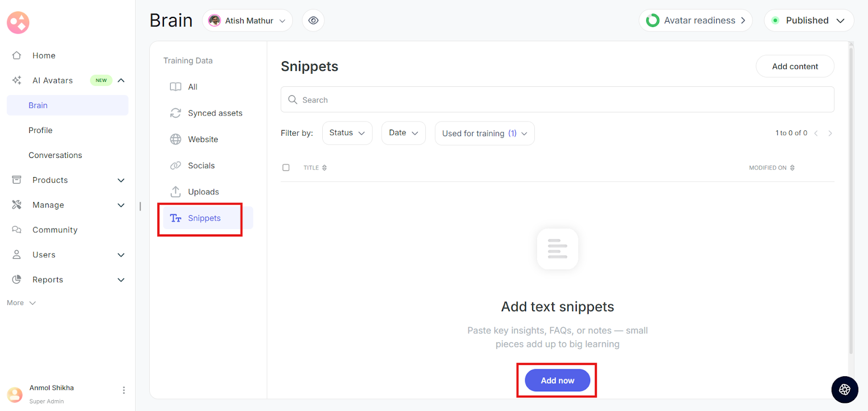
Task: Open the Used for training filter
Action: point(484,134)
